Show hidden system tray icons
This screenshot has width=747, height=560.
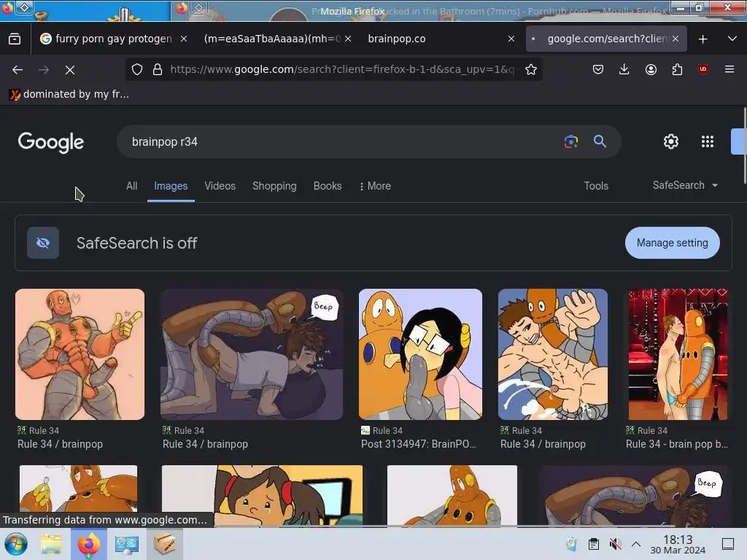(x=636, y=544)
